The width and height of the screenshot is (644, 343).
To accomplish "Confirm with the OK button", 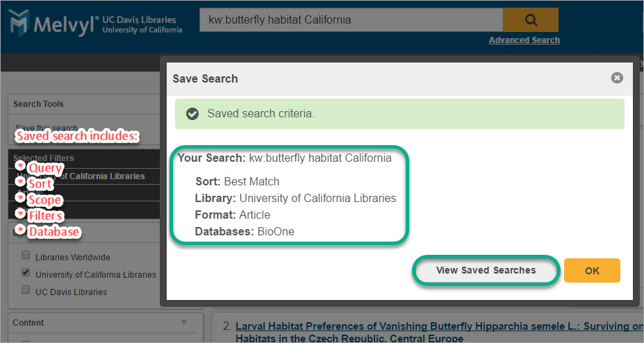I will [x=592, y=270].
